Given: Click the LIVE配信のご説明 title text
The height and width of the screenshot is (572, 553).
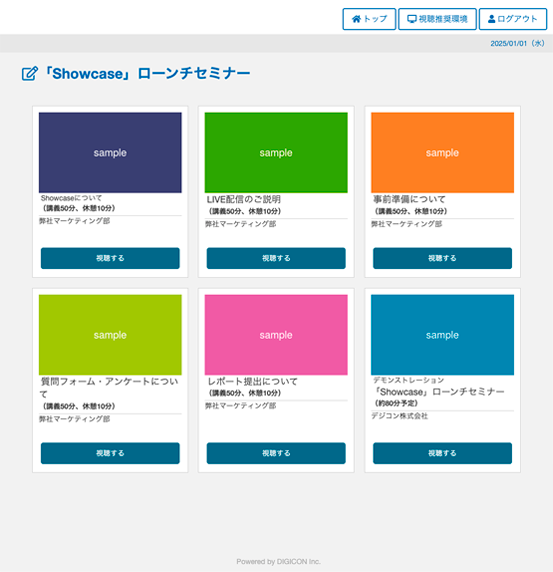Looking at the screenshot, I should 244,199.
